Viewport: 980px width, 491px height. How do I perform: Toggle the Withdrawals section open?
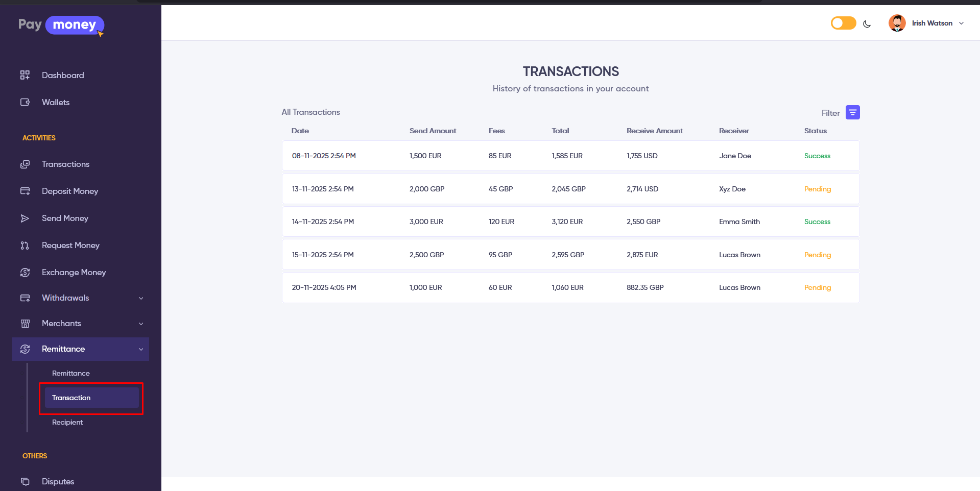141,298
